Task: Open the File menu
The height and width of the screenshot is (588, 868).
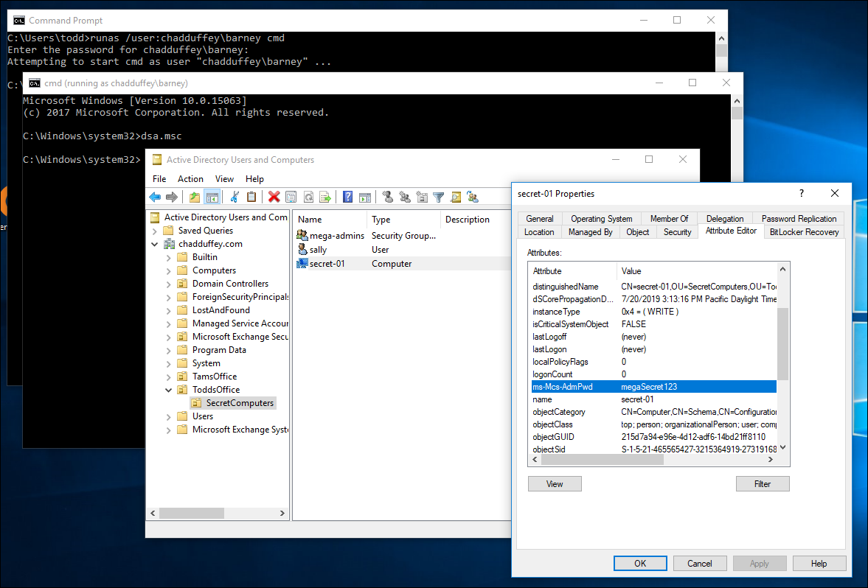Action: [159, 178]
